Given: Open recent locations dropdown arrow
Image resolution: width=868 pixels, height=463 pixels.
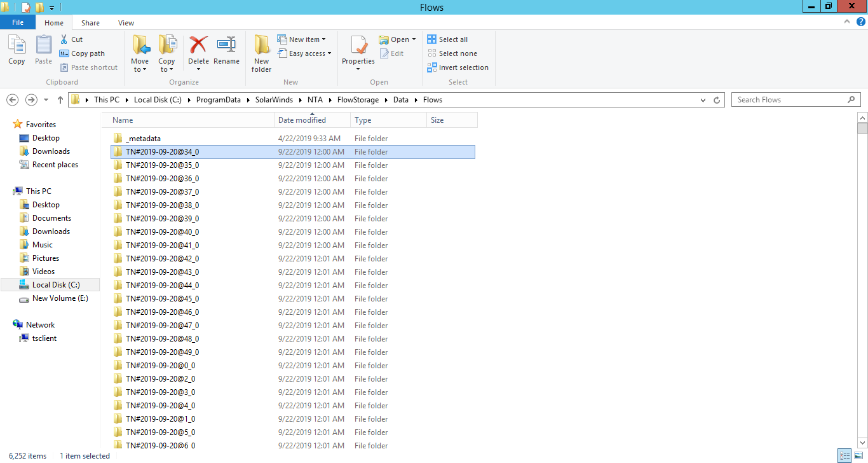Looking at the screenshot, I should tap(46, 100).
